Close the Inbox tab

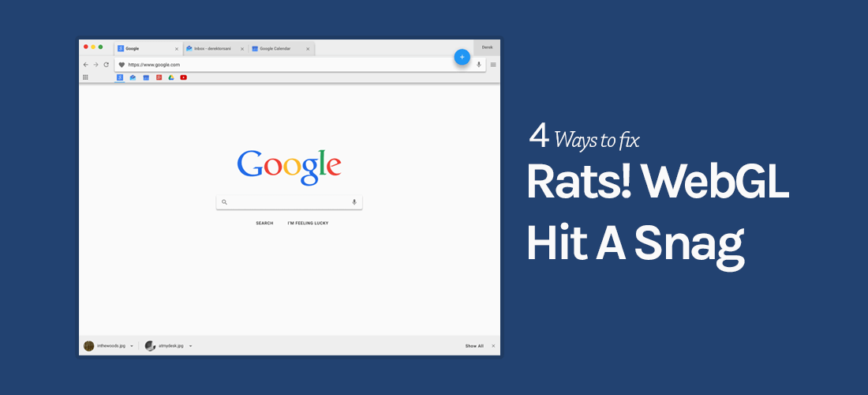pos(242,49)
